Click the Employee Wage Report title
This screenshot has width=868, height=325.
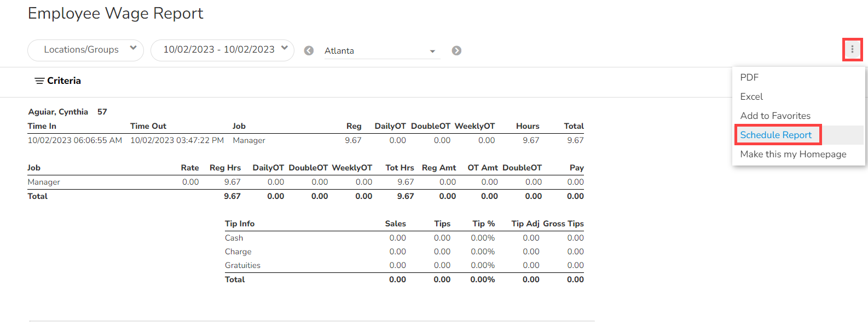tap(115, 13)
